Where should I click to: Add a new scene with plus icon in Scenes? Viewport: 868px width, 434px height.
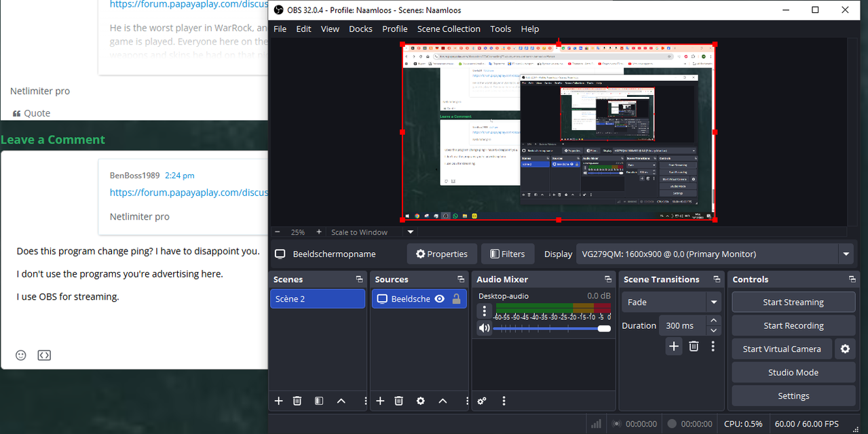click(278, 401)
